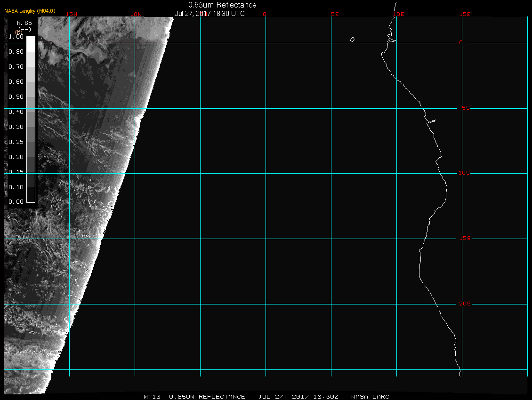This screenshot has height=400, width=532.
Task: Click the red 0 longitude label at top
Action: tap(265, 14)
